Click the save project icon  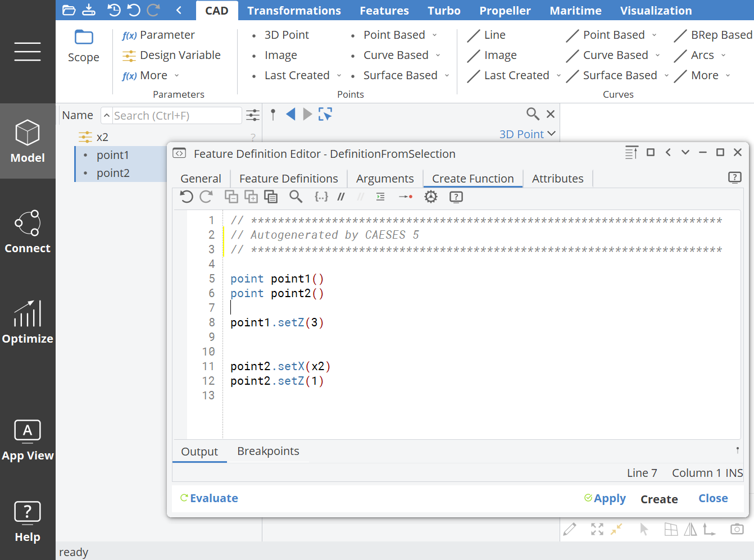pos(89,10)
